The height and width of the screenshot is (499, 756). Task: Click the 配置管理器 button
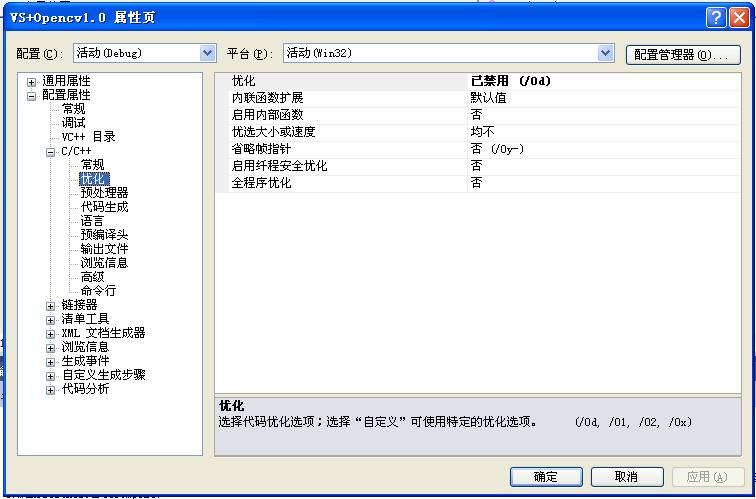[683, 54]
